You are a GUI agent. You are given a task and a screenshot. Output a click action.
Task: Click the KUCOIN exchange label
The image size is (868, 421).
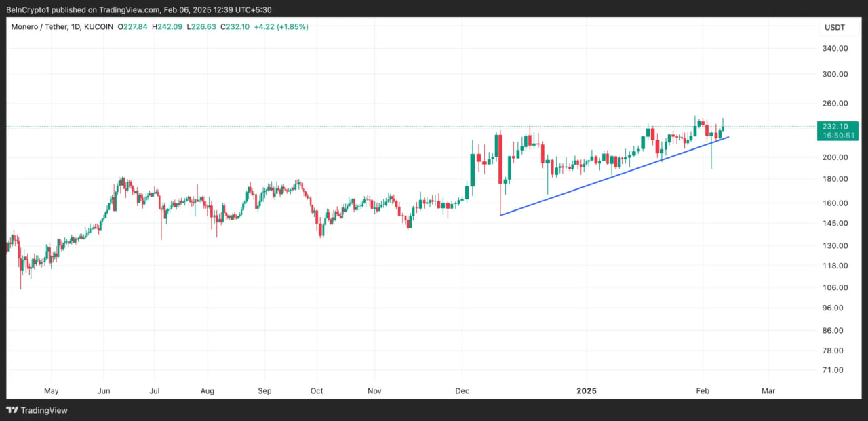click(98, 26)
